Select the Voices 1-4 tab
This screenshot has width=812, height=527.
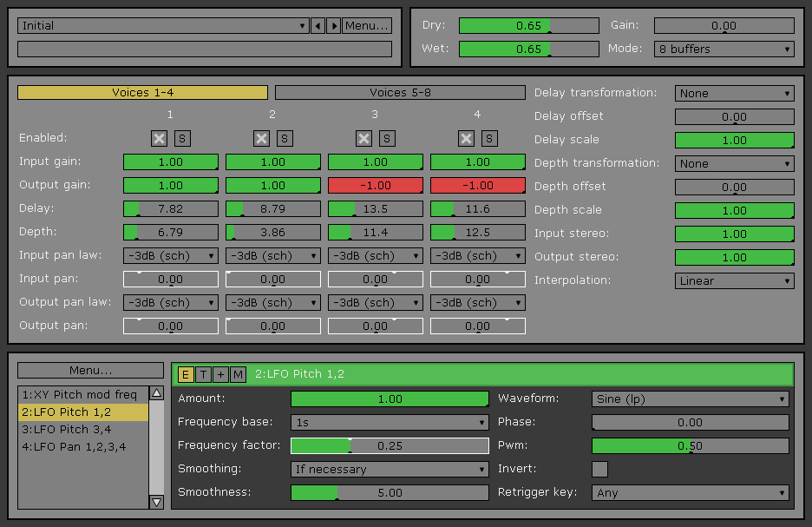pyautogui.click(x=142, y=93)
